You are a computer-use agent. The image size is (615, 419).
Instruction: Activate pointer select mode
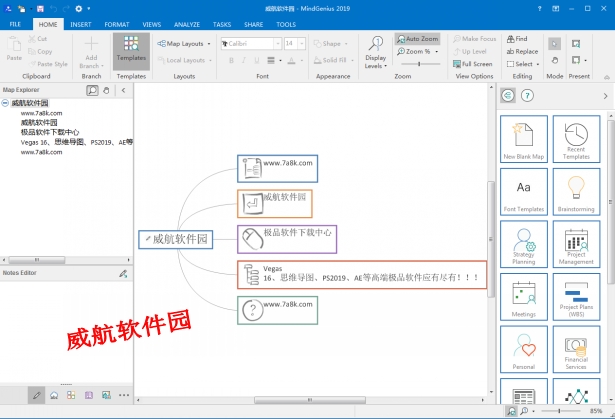click(554, 44)
